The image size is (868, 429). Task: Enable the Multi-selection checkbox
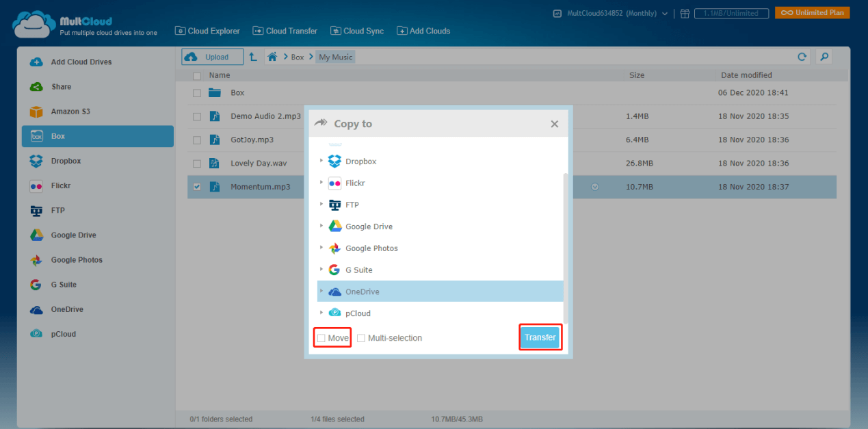361,338
